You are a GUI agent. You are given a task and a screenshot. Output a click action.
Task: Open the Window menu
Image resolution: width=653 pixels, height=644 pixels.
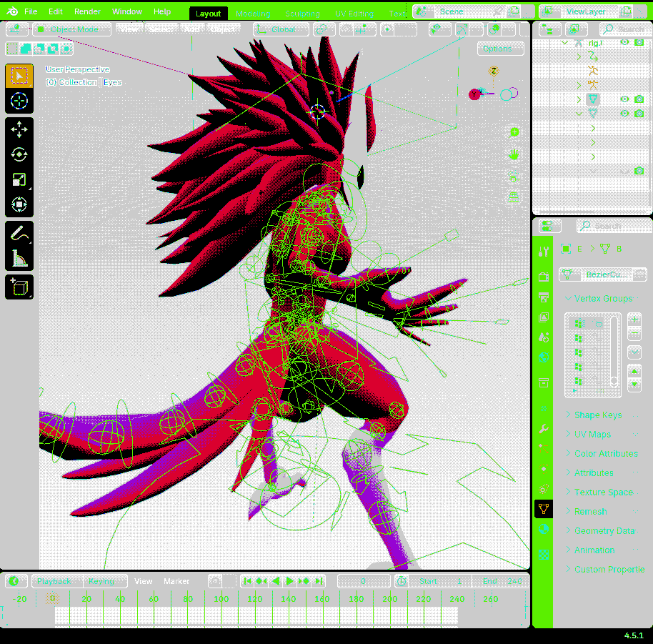127,11
